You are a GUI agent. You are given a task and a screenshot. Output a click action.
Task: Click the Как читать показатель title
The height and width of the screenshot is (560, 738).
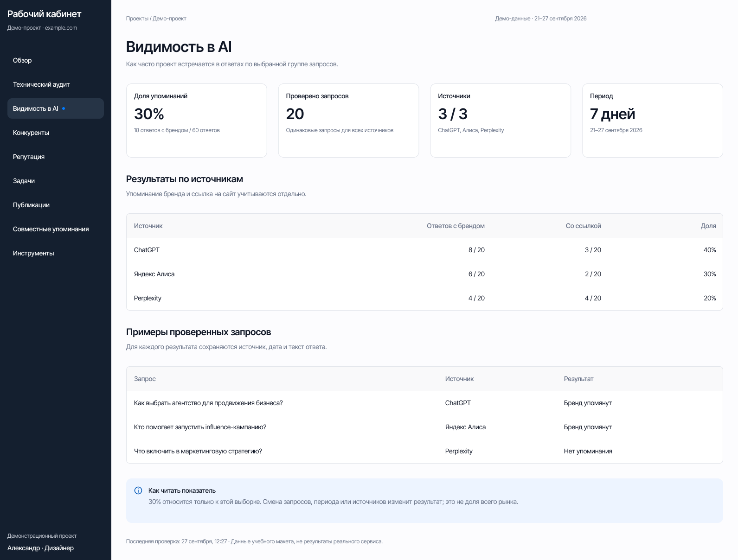click(x=182, y=490)
